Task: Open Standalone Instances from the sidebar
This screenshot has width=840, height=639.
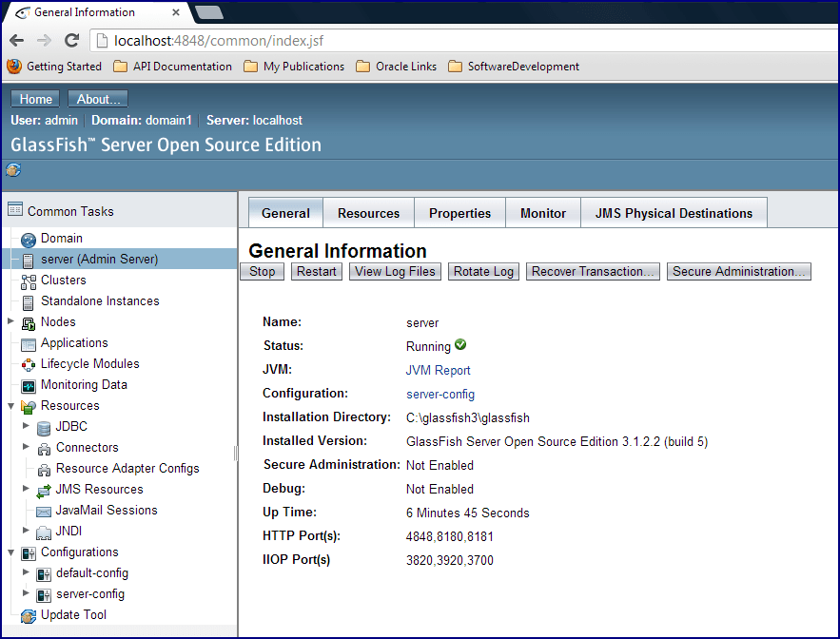Action: coord(28,300)
